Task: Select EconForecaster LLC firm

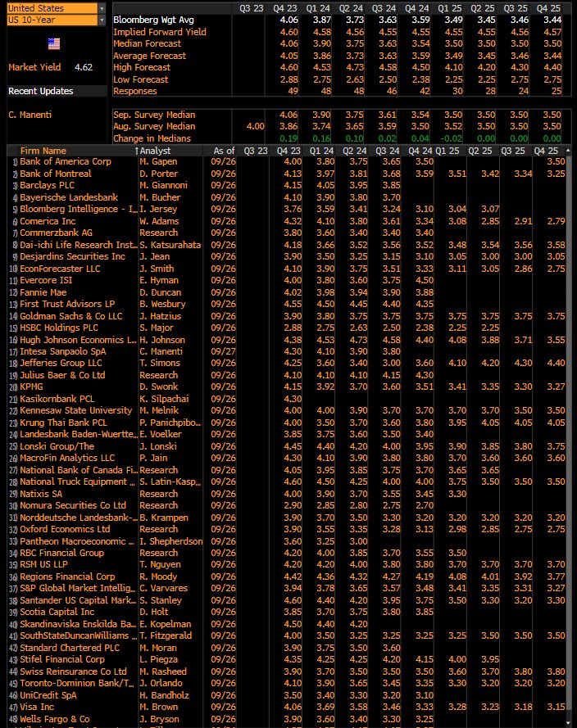Action: click(60, 269)
